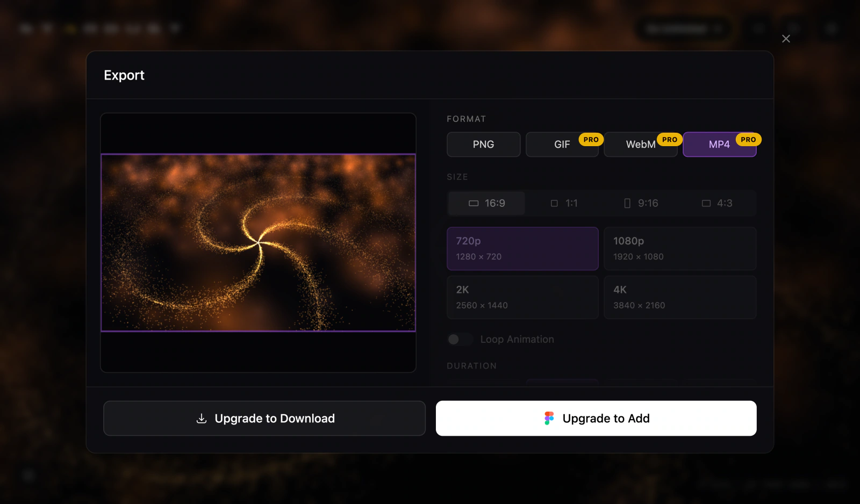Click Upgrade to Add button

(x=596, y=418)
